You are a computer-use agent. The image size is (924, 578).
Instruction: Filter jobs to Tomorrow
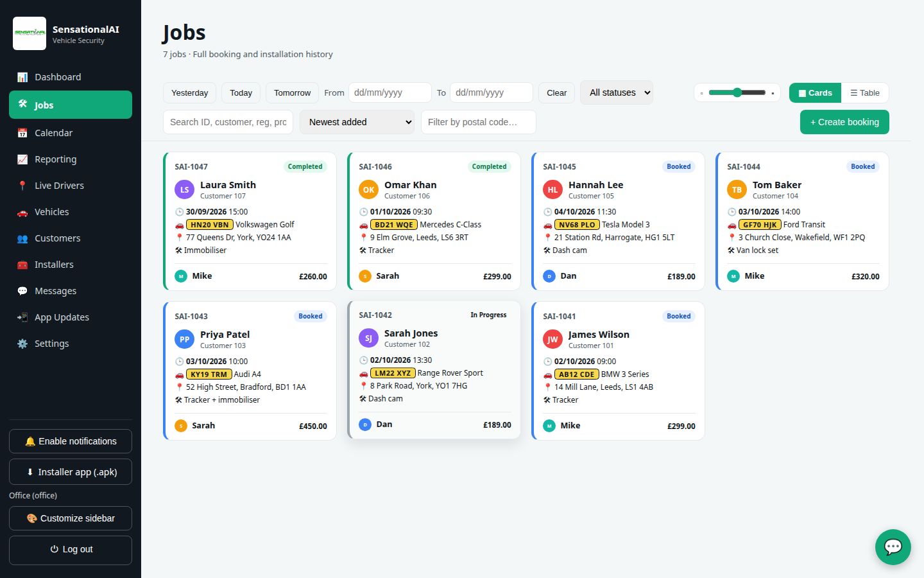tap(292, 93)
